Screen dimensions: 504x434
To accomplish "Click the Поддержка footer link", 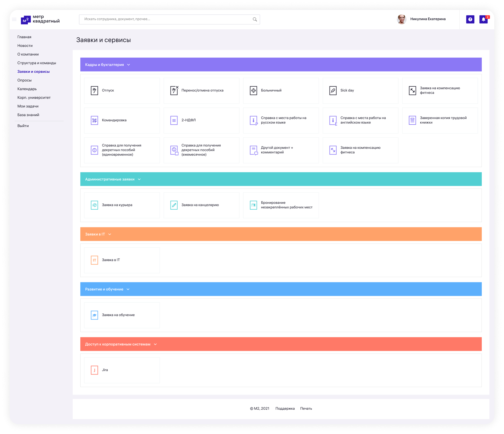I will [x=285, y=409].
